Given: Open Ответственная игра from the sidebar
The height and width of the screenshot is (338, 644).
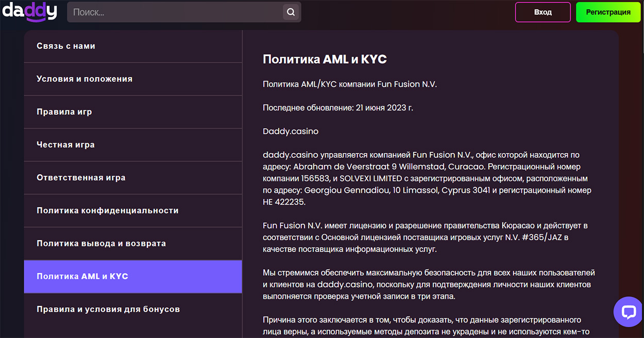Looking at the screenshot, I should point(81,177).
